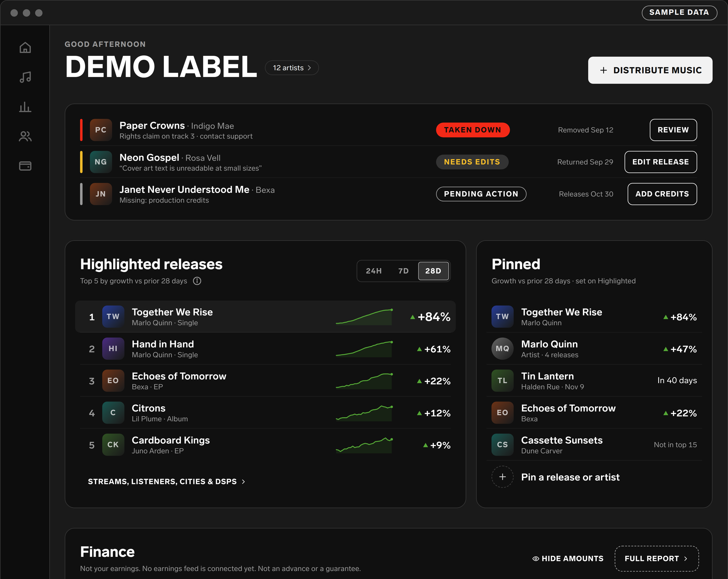Click the CK avatar of Cardboard Kings

click(113, 444)
